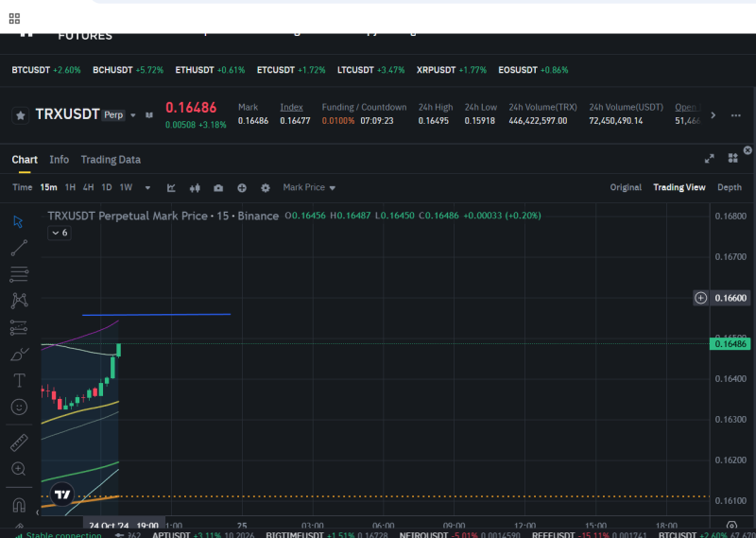756x538 pixels.
Task: Open more time intervals dropdown
Action: click(147, 188)
